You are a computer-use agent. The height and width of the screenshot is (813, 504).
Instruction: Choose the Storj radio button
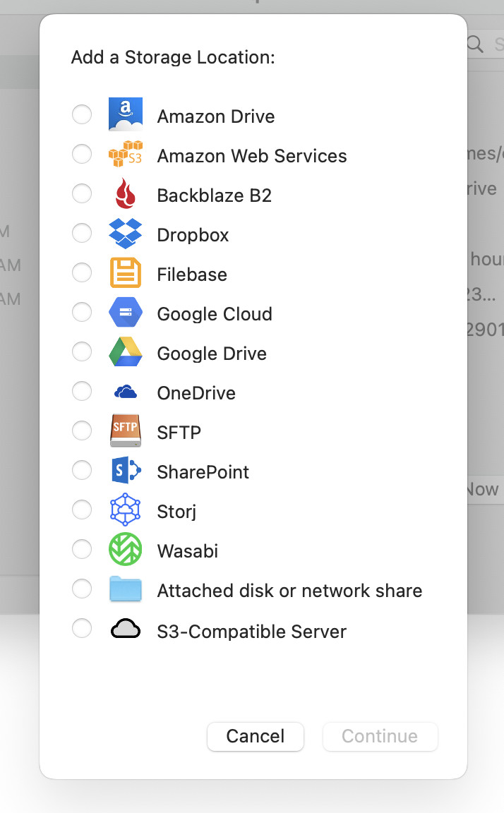[82, 510]
